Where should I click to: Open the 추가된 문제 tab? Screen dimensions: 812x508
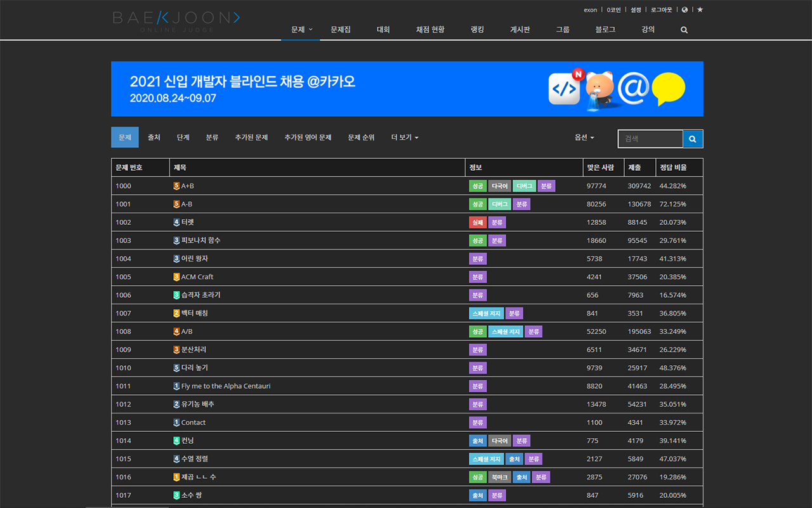251,138
